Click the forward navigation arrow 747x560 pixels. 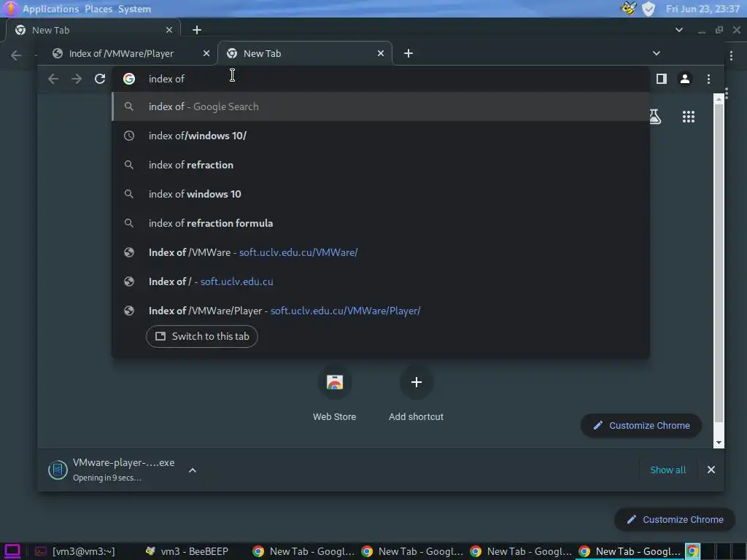[x=76, y=79]
